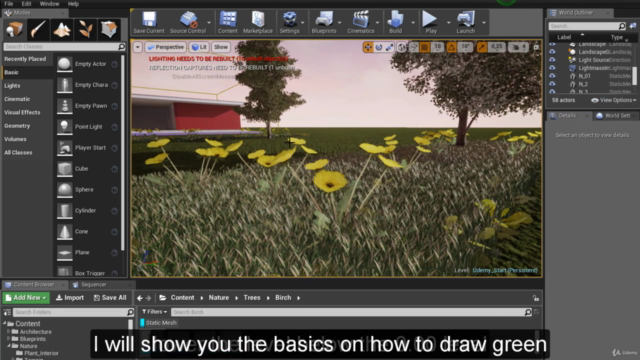
Task: Maximize the viewport using corner icon
Action: pyautogui.click(x=536, y=47)
